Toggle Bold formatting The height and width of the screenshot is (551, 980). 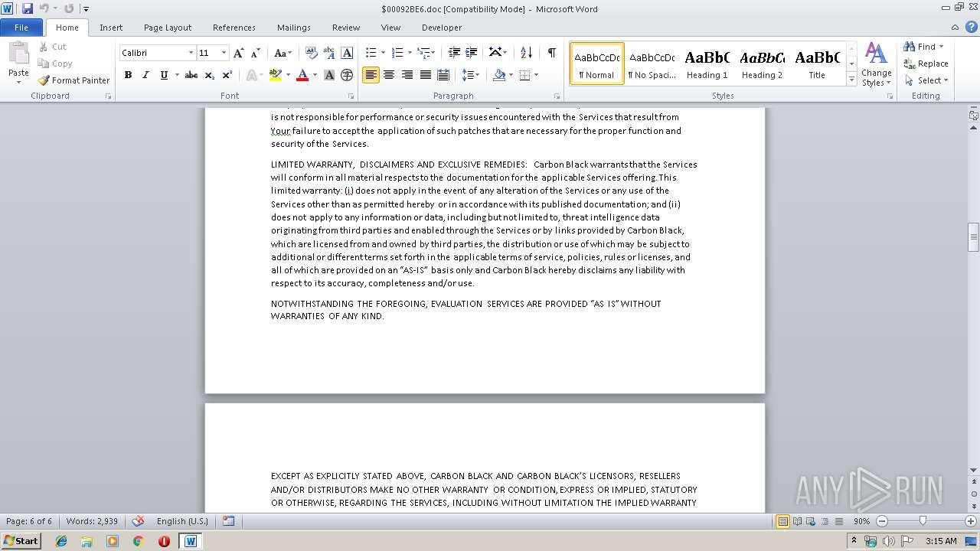[x=128, y=75]
